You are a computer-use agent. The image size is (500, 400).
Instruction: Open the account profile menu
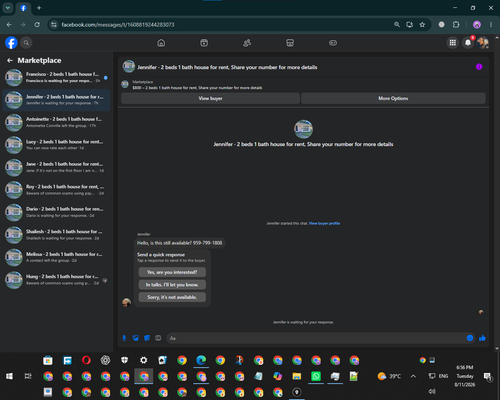click(483, 43)
